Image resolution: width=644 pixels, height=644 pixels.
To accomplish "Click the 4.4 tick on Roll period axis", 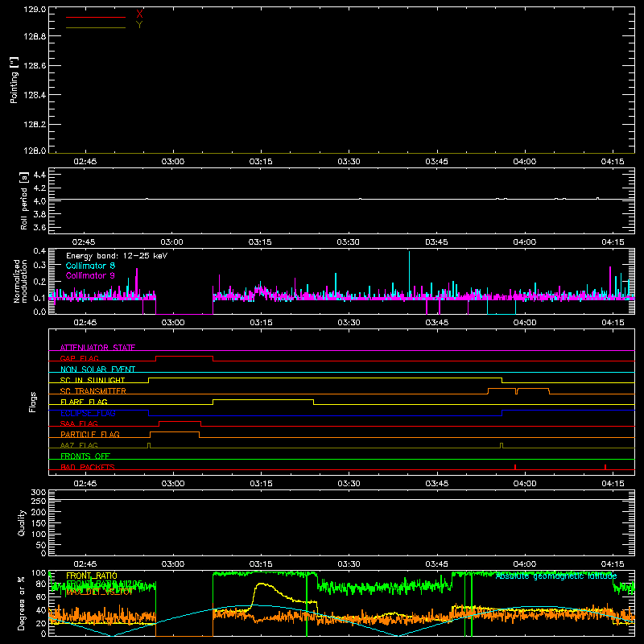I will click(x=39, y=175).
